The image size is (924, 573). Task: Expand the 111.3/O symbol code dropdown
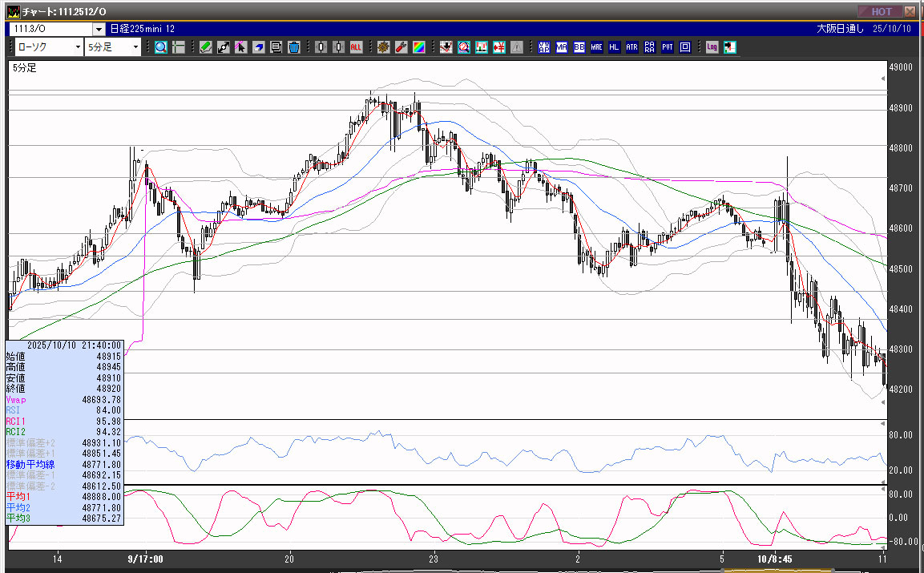(x=99, y=29)
